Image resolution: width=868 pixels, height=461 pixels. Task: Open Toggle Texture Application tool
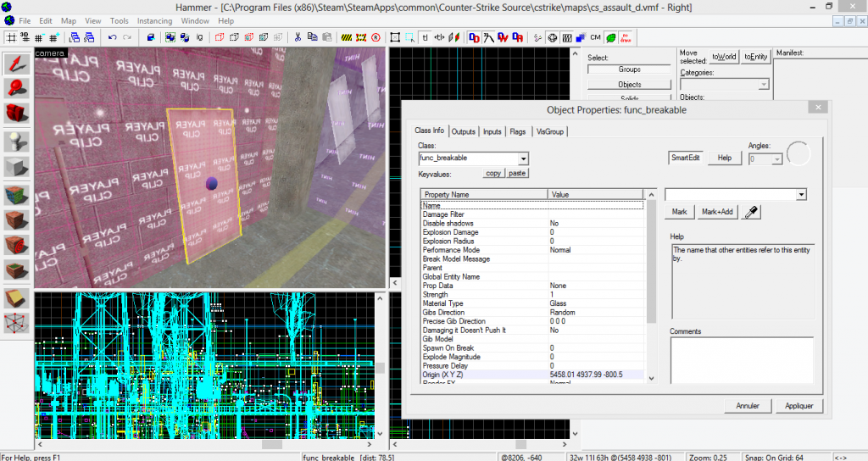pos(17,195)
